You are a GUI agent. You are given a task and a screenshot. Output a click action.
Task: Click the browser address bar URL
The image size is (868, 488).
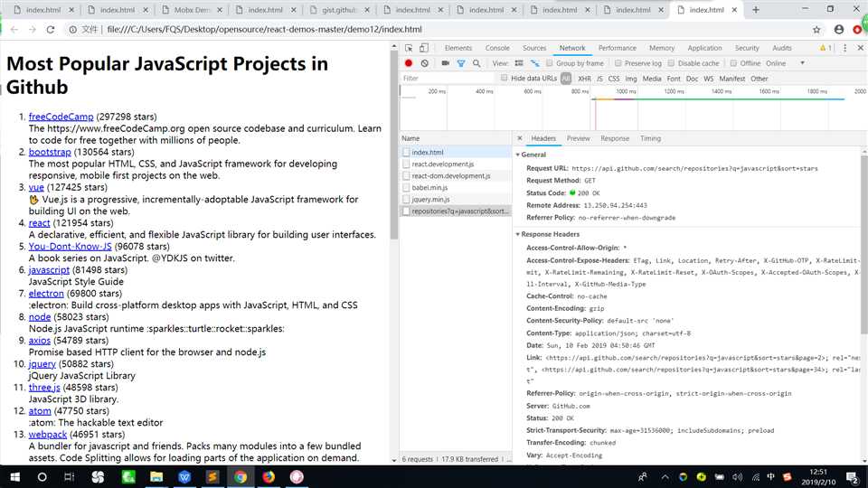coord(264,29)
